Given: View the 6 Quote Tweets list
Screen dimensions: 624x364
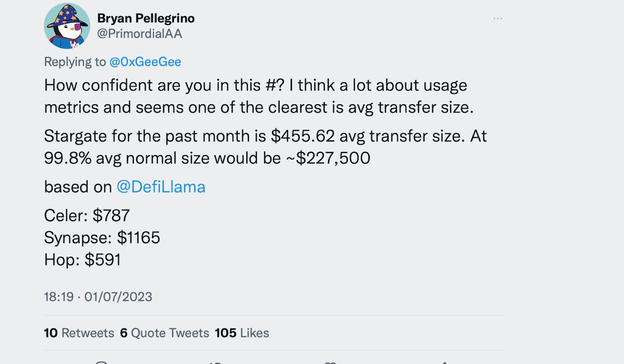Looking at the screenshot, I should [164, 333].
